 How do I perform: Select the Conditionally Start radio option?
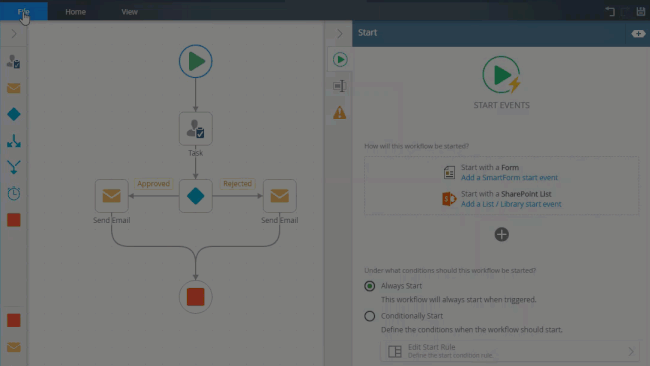pyautogui.click(x=369, y=316)
